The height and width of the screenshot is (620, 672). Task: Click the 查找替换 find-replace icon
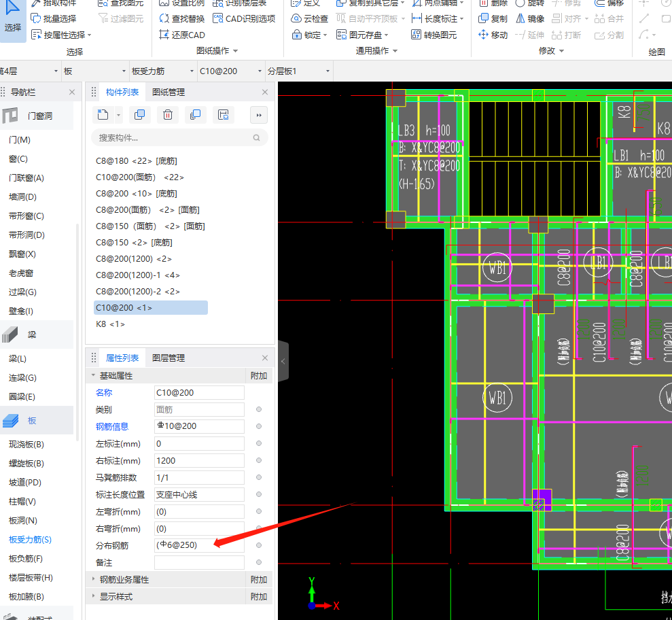(x=164, y=18)
